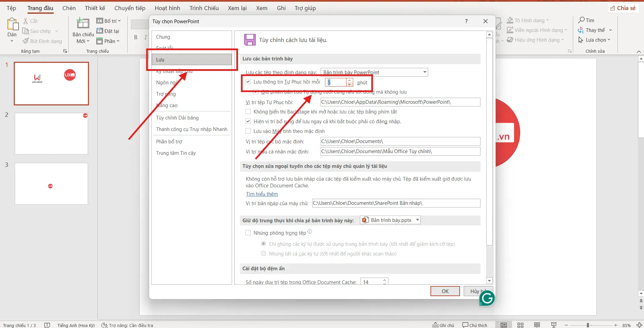
Task: Open the Chèn (Insert) tab
Action: (69, 8)
